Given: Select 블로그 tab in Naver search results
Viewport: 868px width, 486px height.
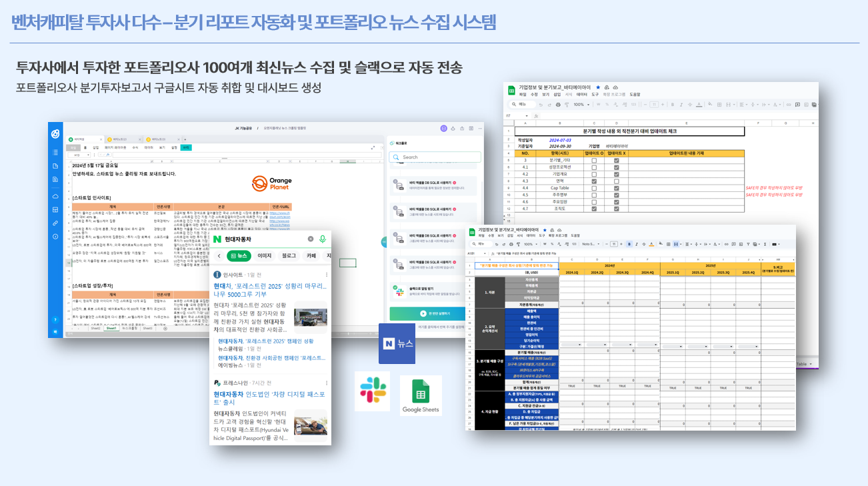Looking at the screenshot, I should [x=289, y=255].
